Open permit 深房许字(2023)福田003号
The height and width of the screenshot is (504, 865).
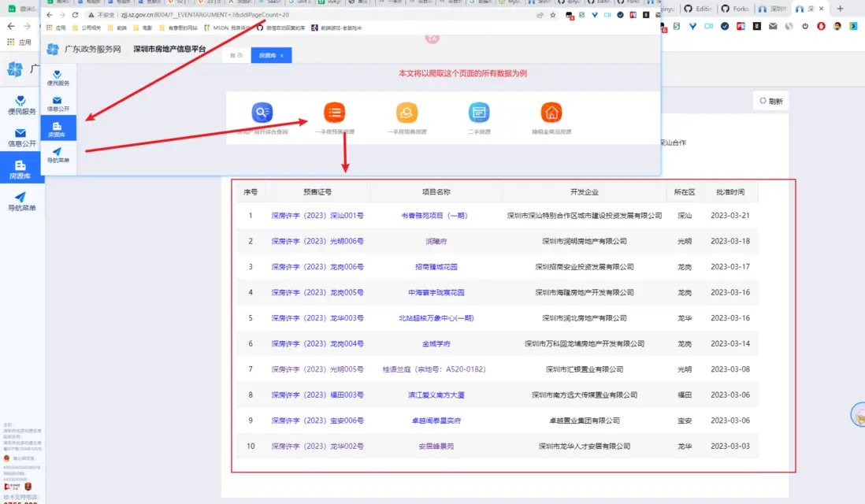coord(317,395)
